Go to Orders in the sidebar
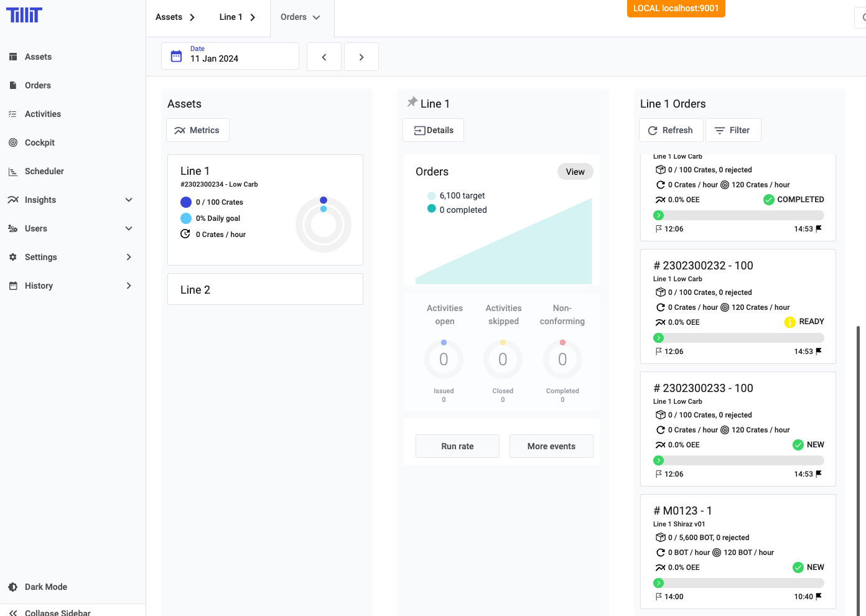866x616 pixels. click(37, 85)
